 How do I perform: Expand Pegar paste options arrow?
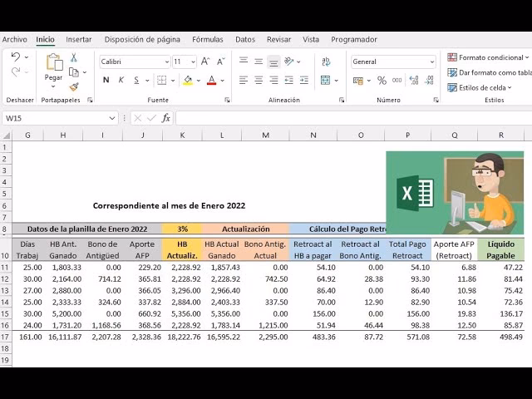[x=53, y=86]
